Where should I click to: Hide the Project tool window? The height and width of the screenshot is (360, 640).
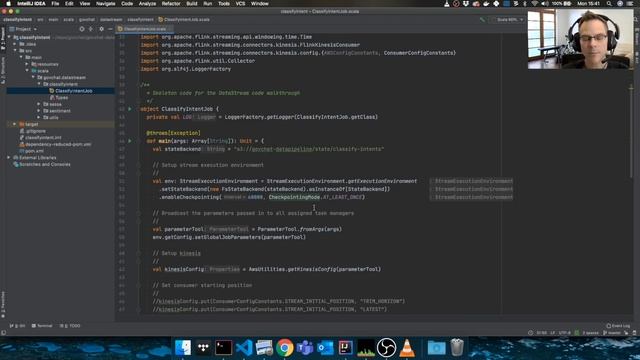(110, 29)
